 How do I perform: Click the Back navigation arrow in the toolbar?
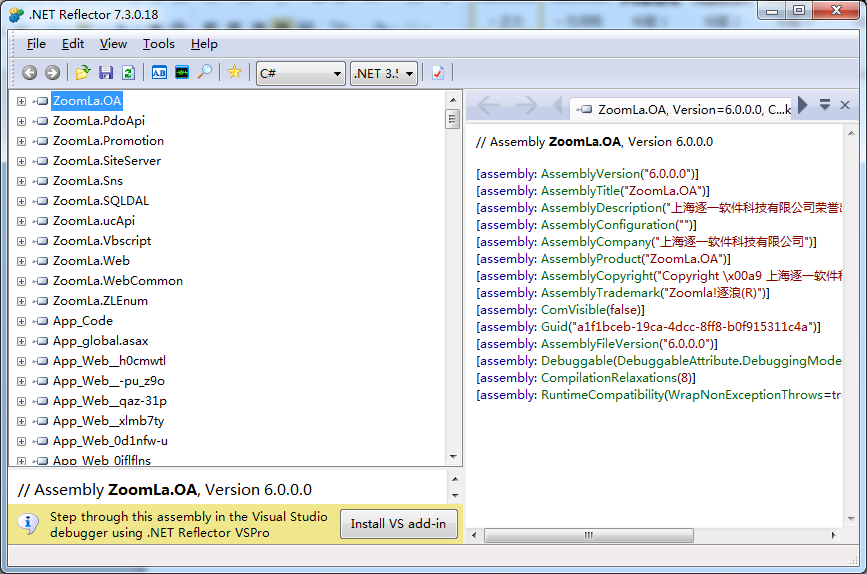[29, 73]
